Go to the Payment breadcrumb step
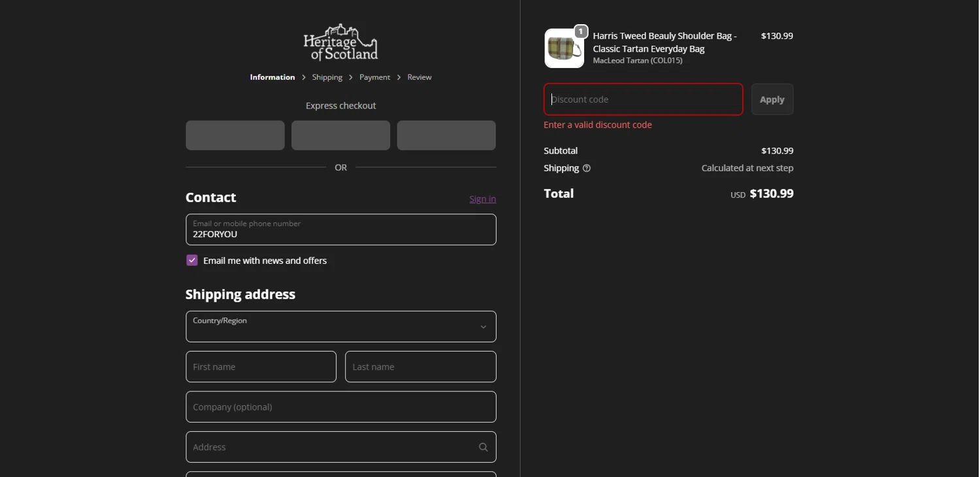The image size is (980, 477). pyautogui.click(x=375, y=77)
